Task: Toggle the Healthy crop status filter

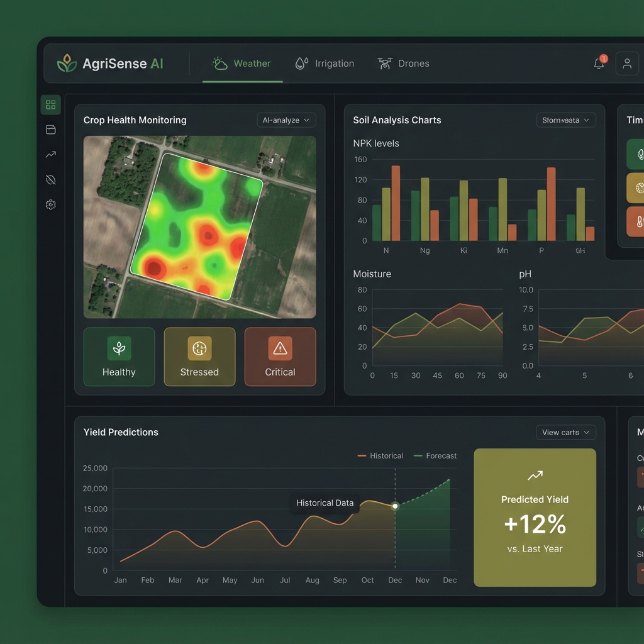Action: 119,357
